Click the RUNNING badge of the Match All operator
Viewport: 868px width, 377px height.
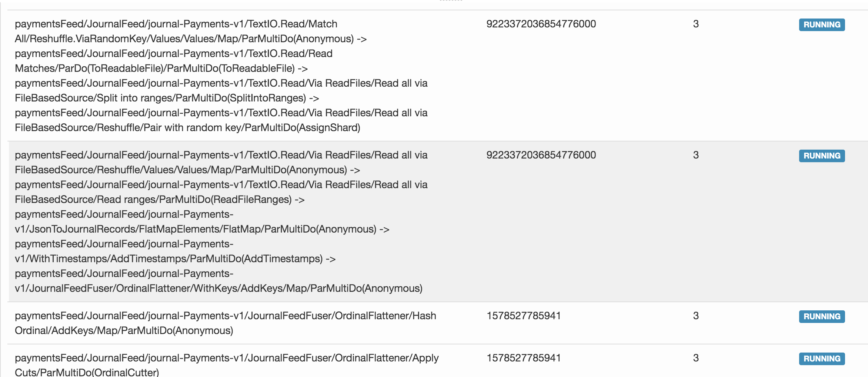click(x=821, y=25)
